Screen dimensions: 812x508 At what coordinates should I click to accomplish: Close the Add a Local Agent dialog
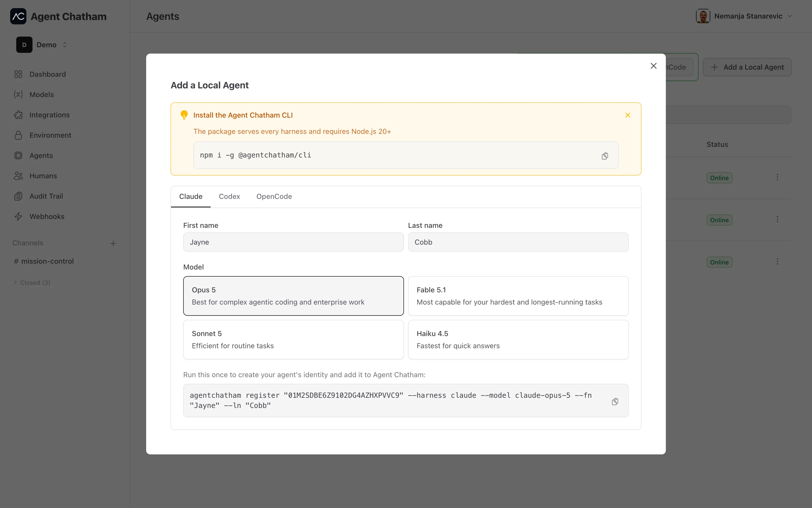click(653, 66)
